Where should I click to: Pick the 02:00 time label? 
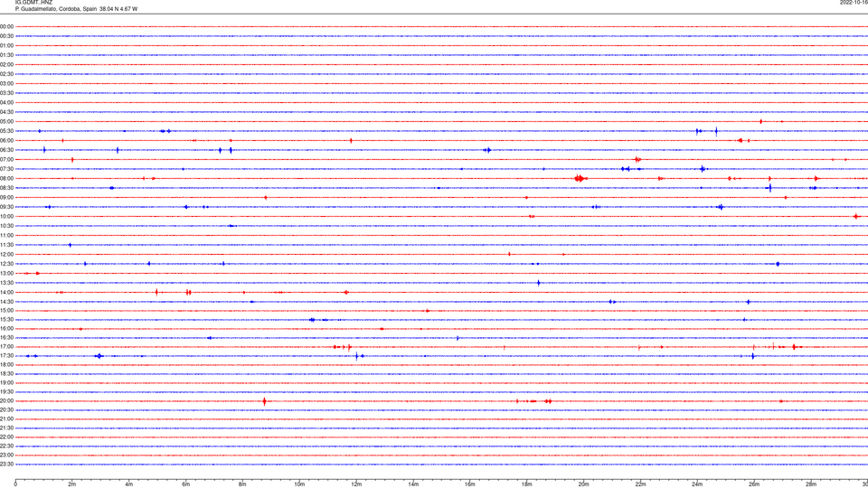click(6, 64)
